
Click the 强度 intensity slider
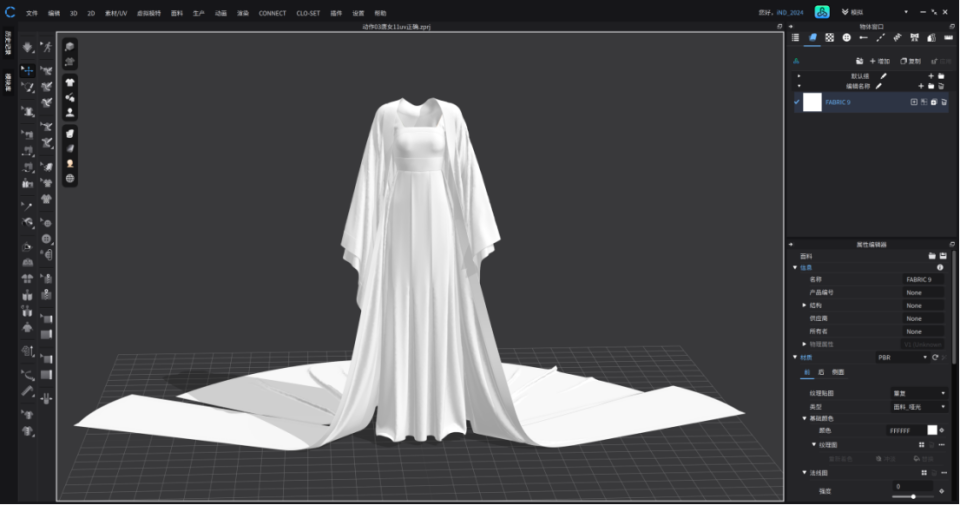912,497
